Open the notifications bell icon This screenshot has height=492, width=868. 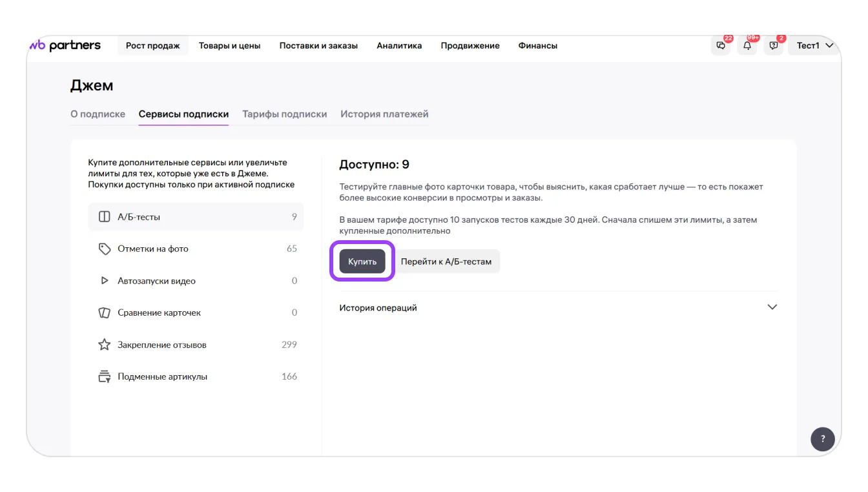click(747, 46)
